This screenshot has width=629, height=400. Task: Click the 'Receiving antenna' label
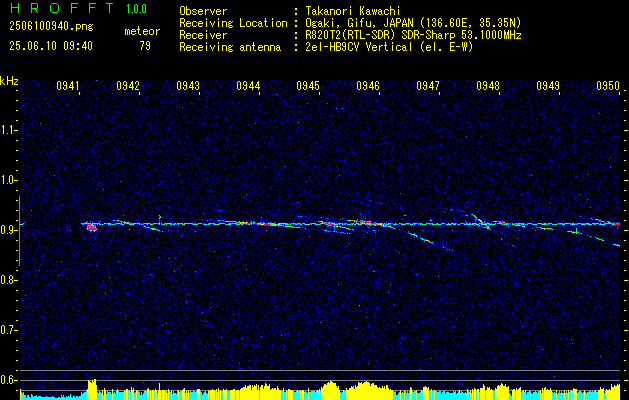tap(230, 47)
